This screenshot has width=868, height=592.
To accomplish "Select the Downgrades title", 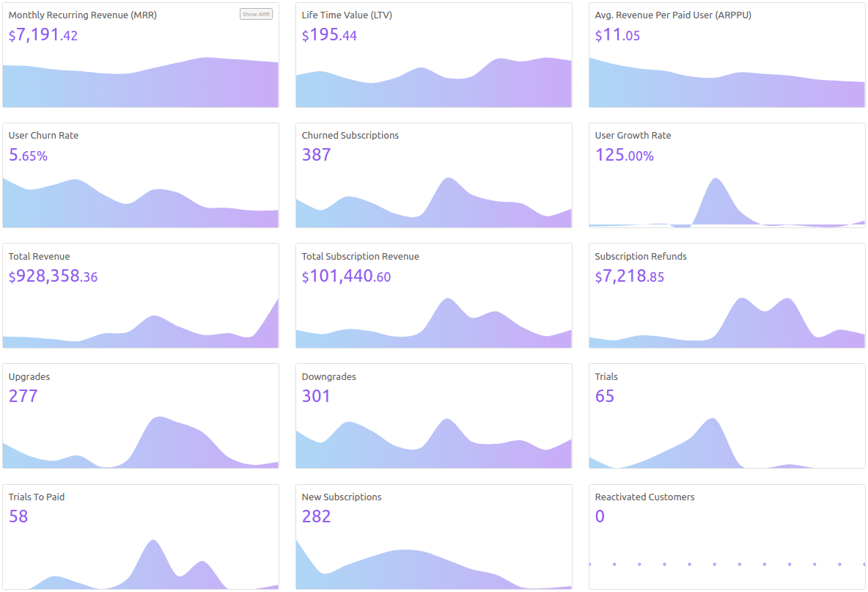I will (x=329, y=376).
